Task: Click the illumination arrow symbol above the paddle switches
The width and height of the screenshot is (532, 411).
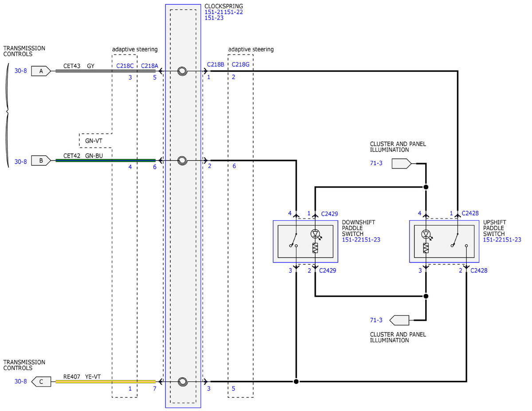Action: tap(402, 164)
